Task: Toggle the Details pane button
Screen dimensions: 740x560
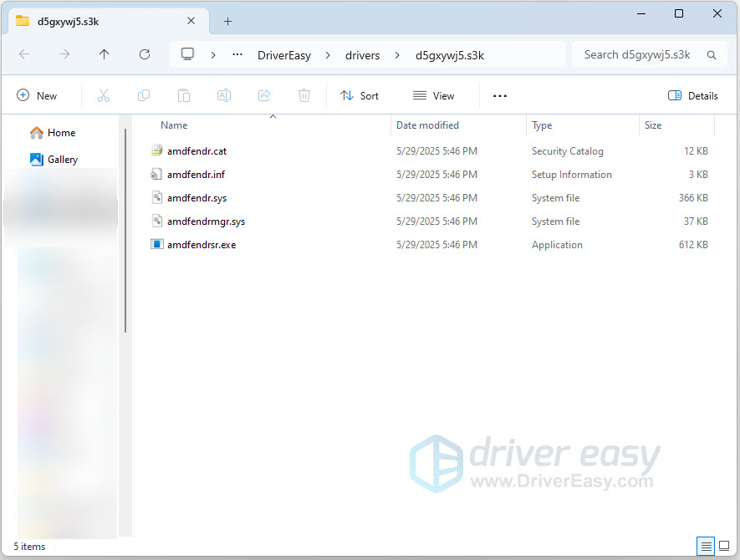Action: click(x=692, y=96)
